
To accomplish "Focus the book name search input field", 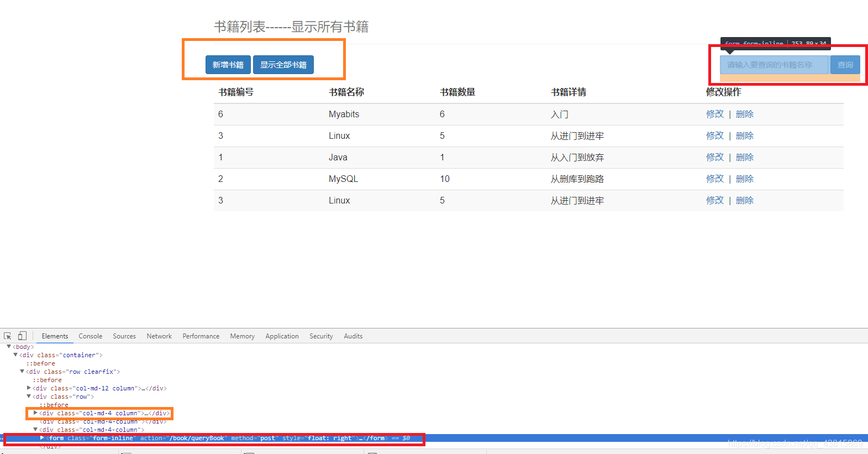I will [774, 65].
